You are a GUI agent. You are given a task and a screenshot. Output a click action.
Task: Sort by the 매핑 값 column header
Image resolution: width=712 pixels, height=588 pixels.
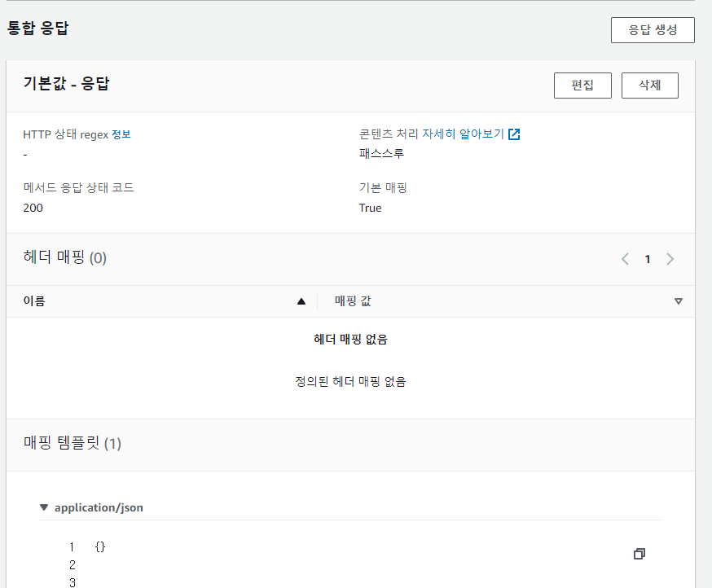(x=353, y=301)
